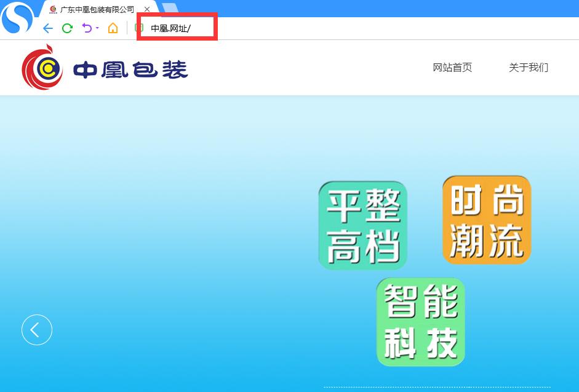
Task: Click the favicon on the browser tab
Action: pyautogui.click(x=53, y=9)
